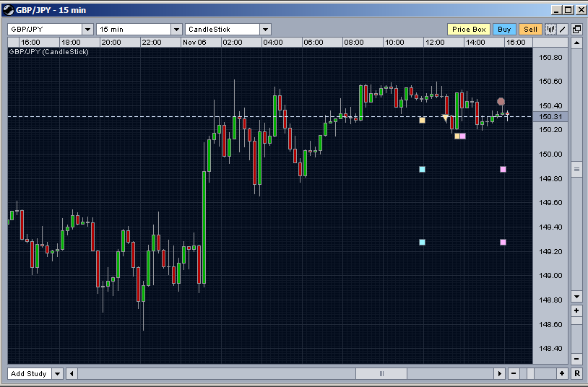Click the vertical zoom slider handle
The image size is (588, 387).
(576, 321)
